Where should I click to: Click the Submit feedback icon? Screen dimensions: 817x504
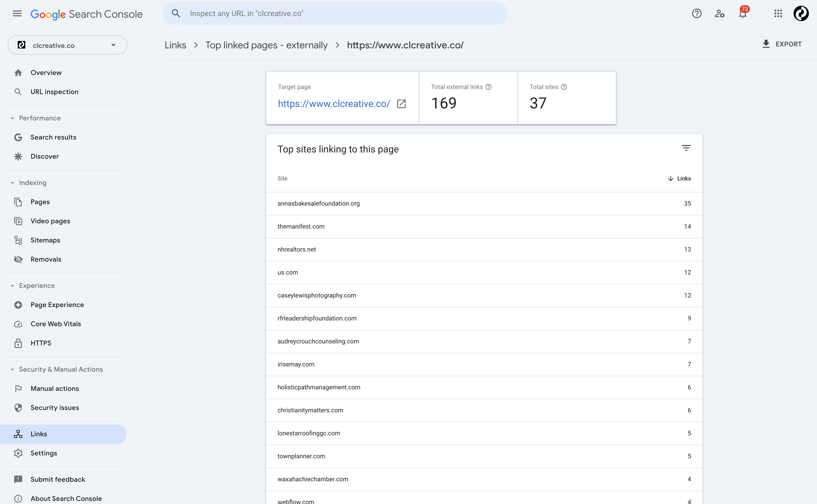pos(18,479)
